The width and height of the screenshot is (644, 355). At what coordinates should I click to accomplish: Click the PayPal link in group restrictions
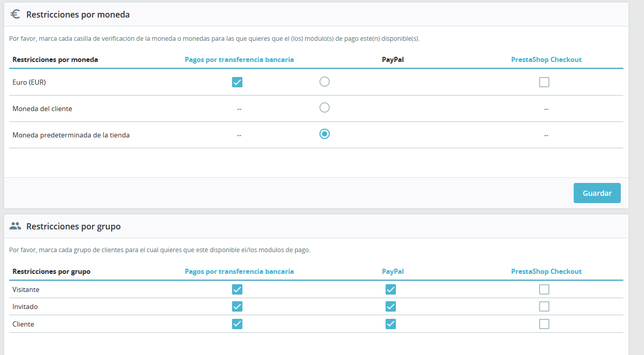393,271
